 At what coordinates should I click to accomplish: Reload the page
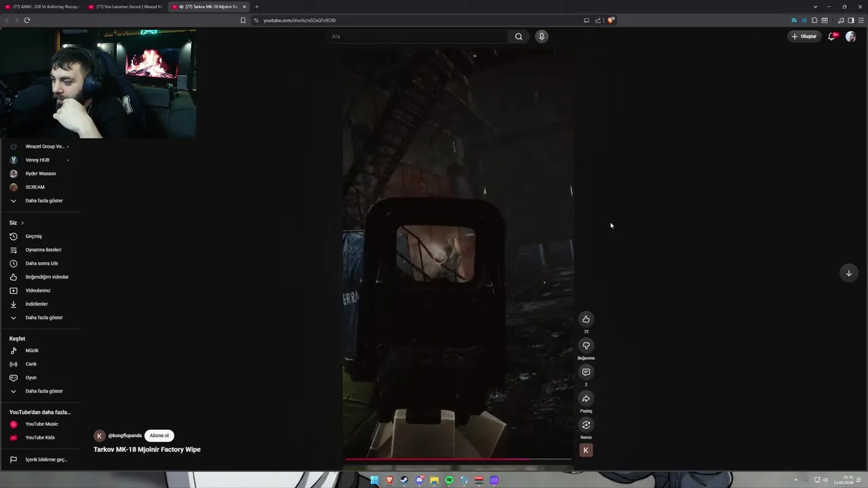click(x=27, y=20)
